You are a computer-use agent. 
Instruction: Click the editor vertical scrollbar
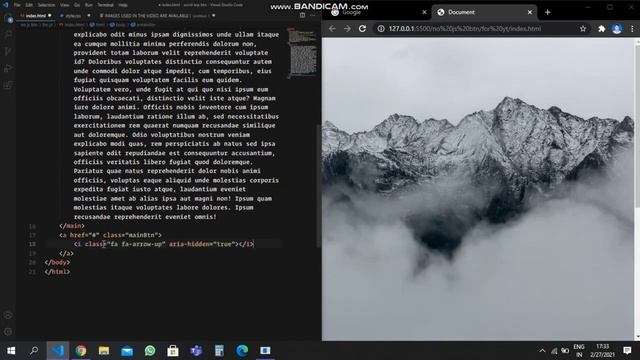point(319,186)
